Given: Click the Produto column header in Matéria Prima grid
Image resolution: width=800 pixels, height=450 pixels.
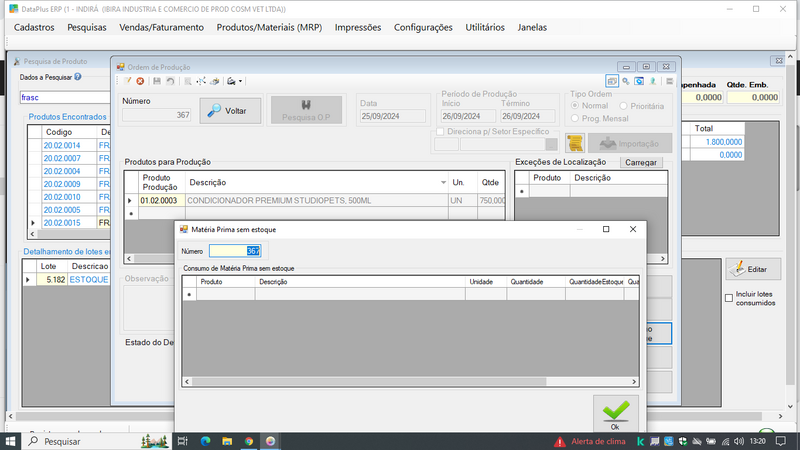Looking at the screenshot, I should pyautogui.click(x=226, y=282).
